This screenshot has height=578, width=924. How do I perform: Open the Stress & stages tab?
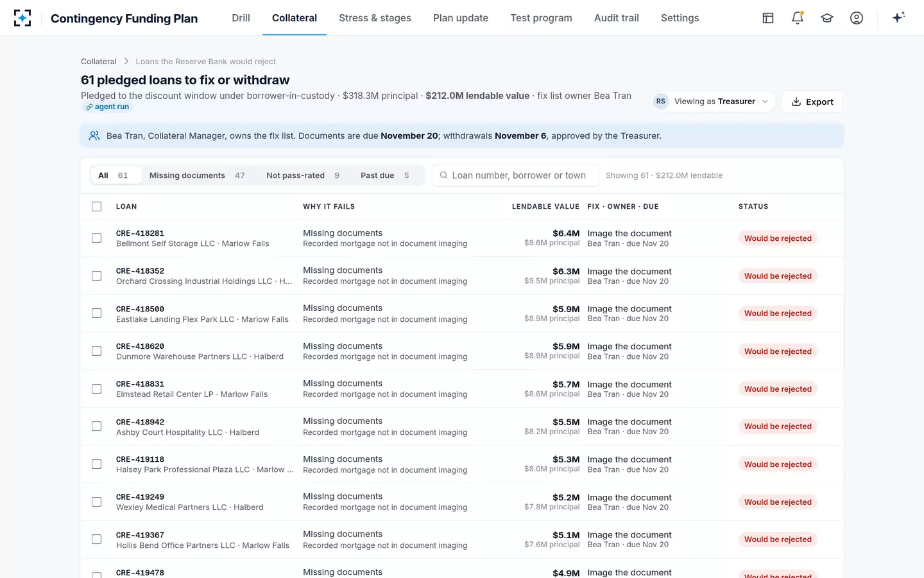coord(375,18)
